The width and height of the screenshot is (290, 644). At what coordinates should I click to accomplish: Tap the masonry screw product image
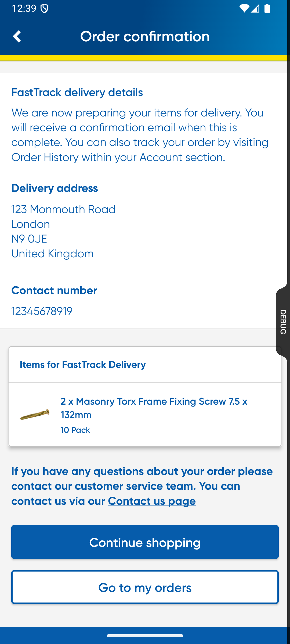tap(35, 415)
